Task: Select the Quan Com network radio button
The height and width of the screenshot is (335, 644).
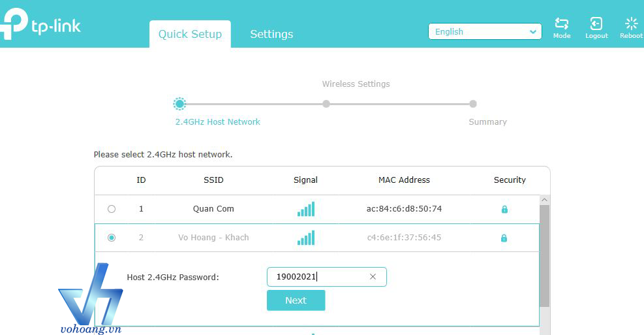Action: pyautogui.click(x=112, y=209)
